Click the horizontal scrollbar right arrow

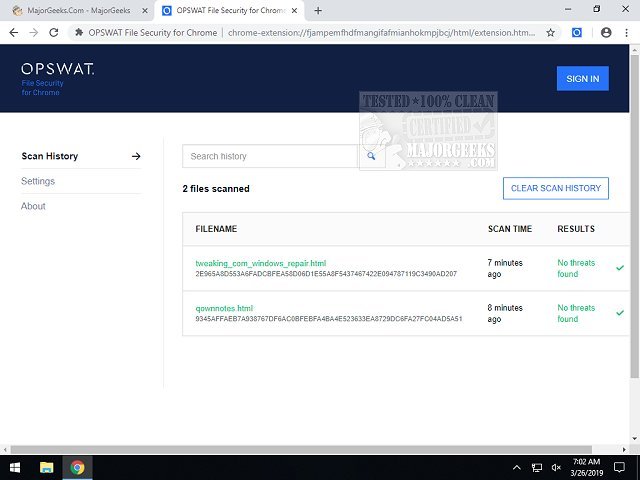click(x=624, y=449)
